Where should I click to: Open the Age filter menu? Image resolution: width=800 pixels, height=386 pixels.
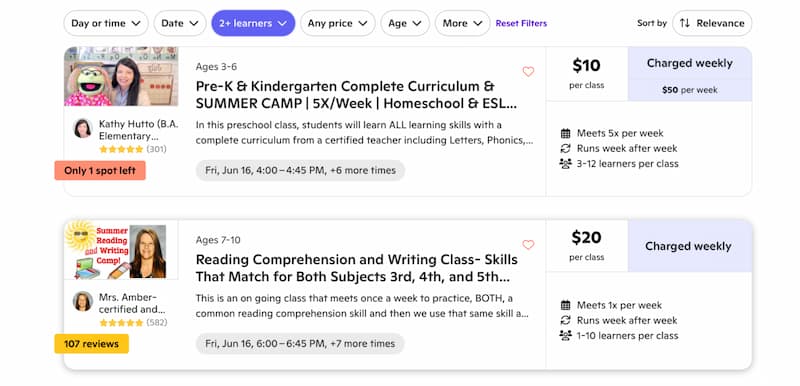point(405,23)
